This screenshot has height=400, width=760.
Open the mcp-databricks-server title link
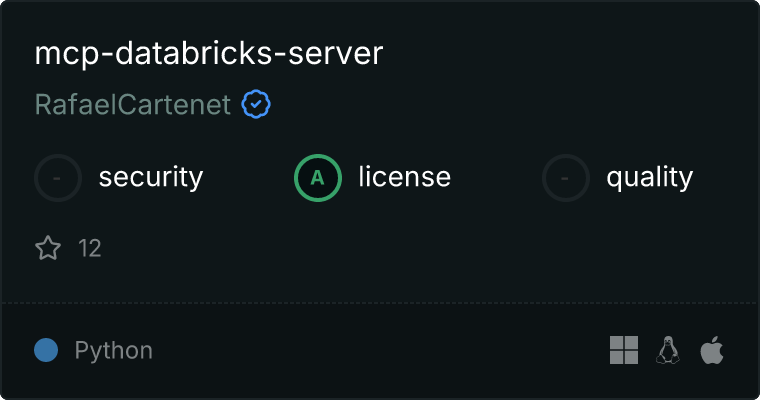point(209,53)
